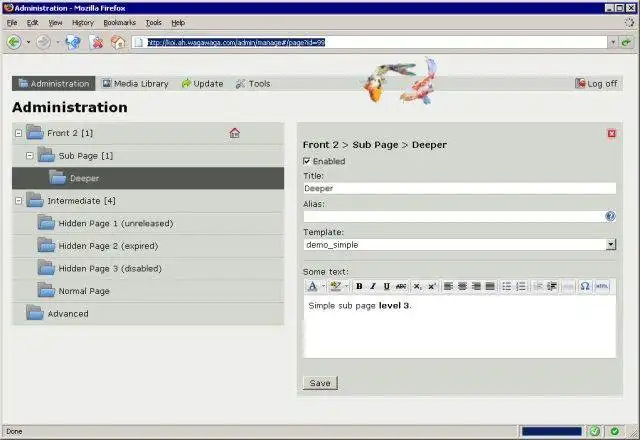
Task: Apply subscript formatting
Action: pos(418,286)
